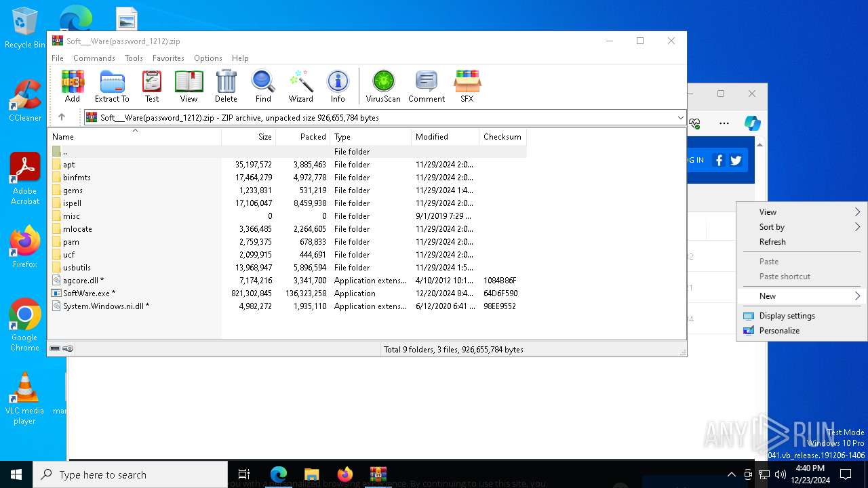Open the Recycle Bin desktop icon

[24, 28]
